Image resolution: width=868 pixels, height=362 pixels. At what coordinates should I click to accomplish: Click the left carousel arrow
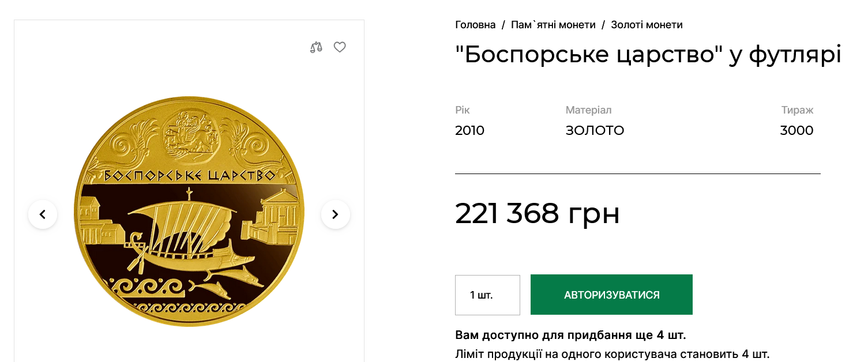43,213
